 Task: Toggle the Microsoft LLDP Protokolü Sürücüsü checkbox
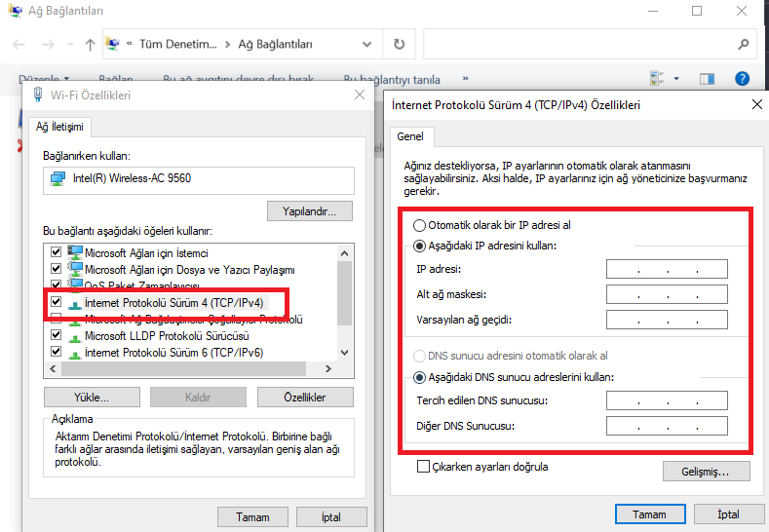[x=56, y=335]
